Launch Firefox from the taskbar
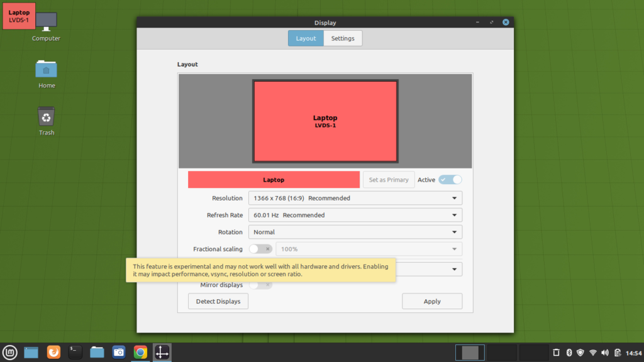Screen dimensions: 644x362 coord(53,352)
